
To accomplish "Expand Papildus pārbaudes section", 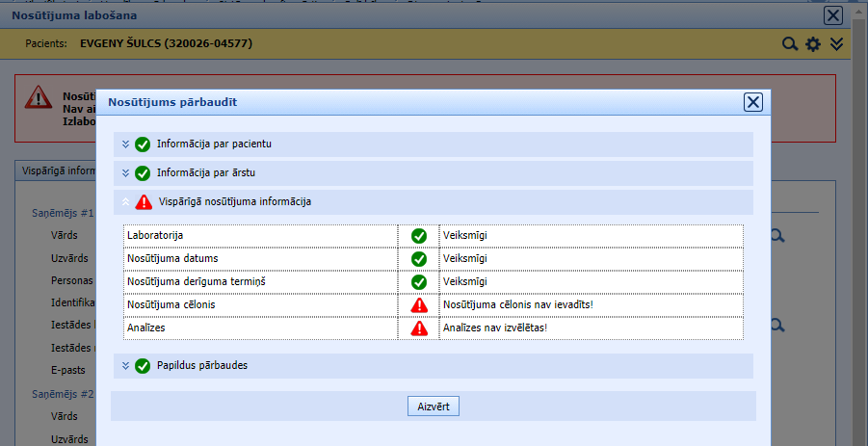I will pos(125,366).
